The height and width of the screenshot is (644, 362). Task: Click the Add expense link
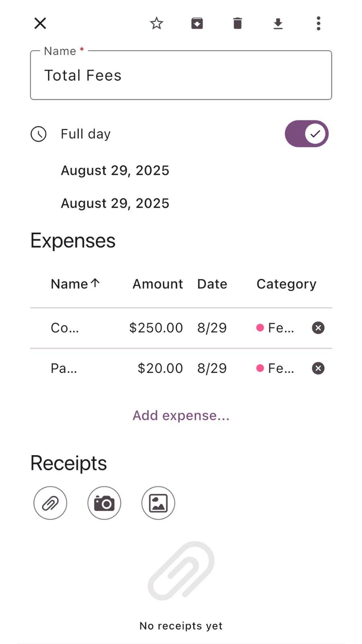[x=181, y=415]
